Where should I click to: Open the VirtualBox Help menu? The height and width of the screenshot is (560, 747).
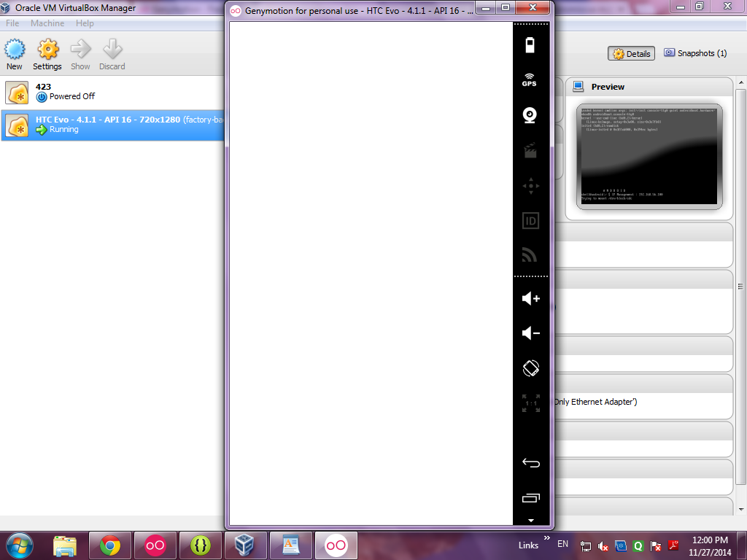85,23
